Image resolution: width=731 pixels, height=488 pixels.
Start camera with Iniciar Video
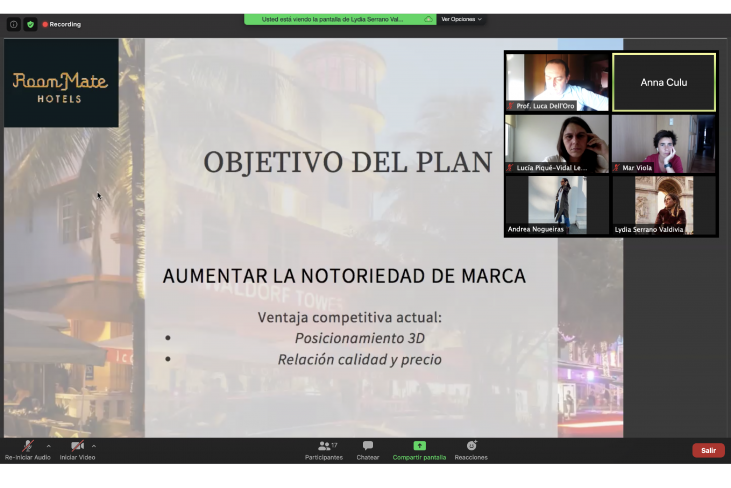tap(77, 450)
